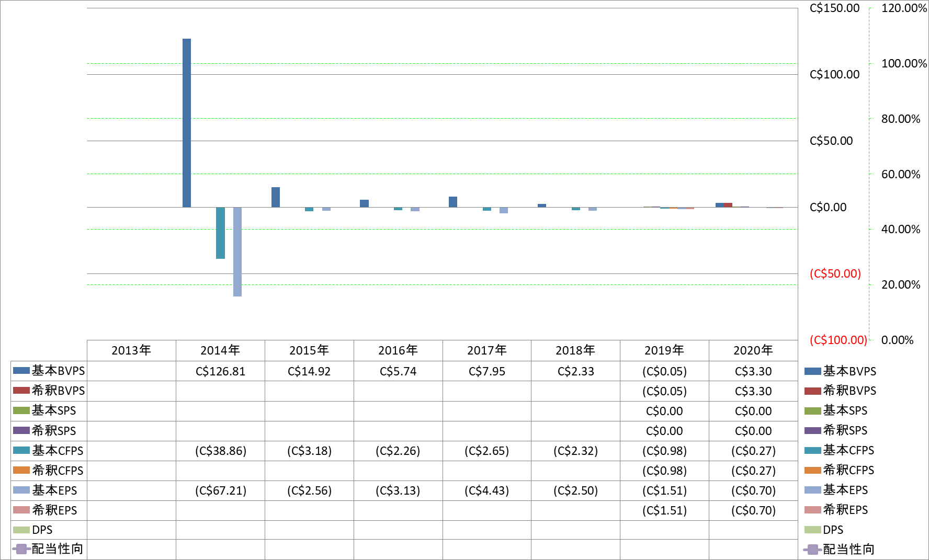This screenshot has width=929, height=560.
Task: Click the 希釈EPS row header in the data table
Action: tap(49, 510)
